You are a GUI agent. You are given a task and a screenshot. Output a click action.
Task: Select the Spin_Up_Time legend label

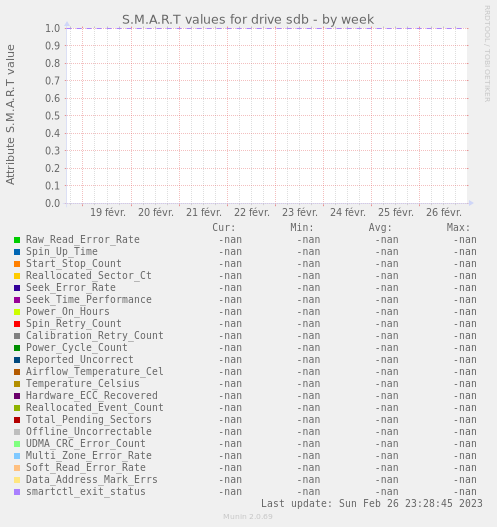(x=62, y=251)
